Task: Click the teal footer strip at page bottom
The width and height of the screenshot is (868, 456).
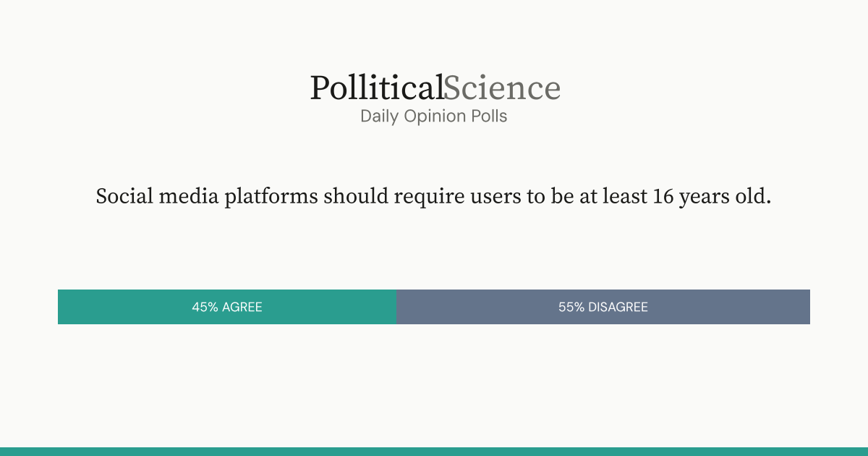Action: (434, 452)
